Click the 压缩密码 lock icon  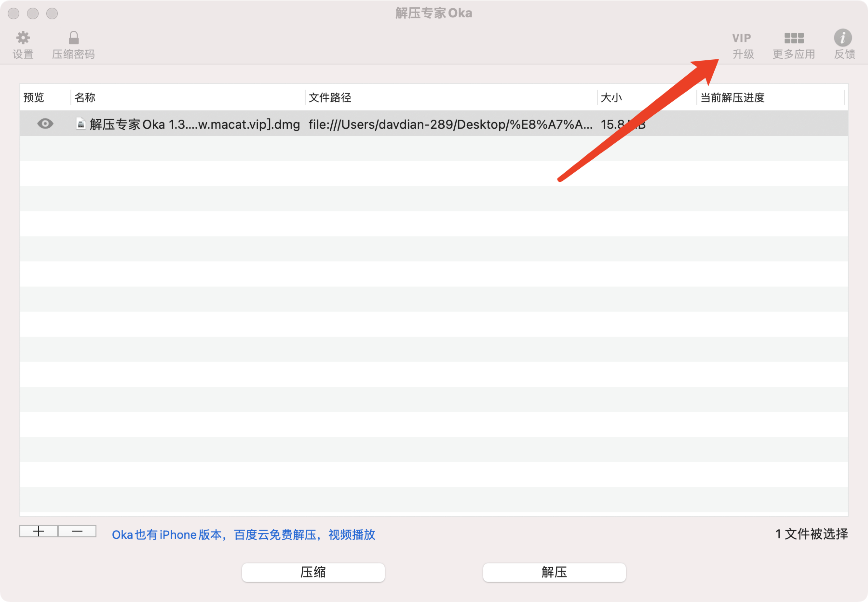[74, 38]
